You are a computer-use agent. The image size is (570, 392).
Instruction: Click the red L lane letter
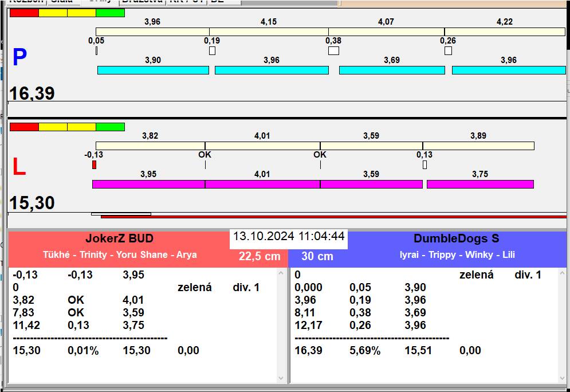(x=19, y=167)
